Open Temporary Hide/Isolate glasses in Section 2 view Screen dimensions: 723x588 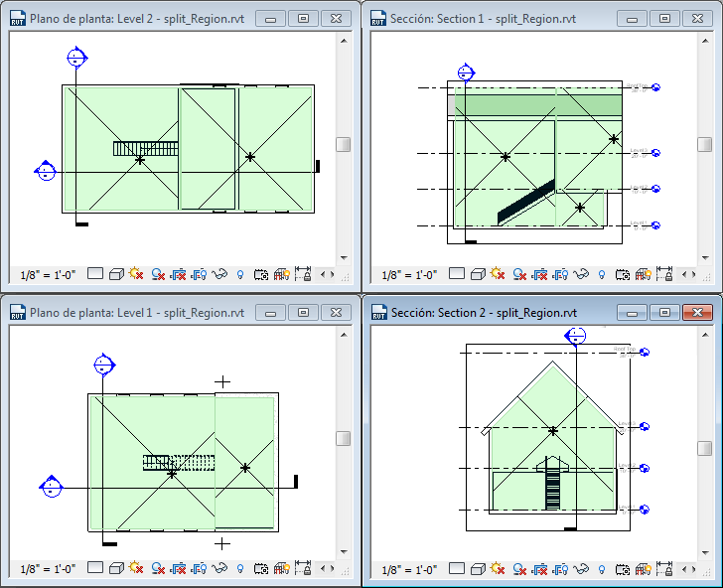(x=581, y=569)
